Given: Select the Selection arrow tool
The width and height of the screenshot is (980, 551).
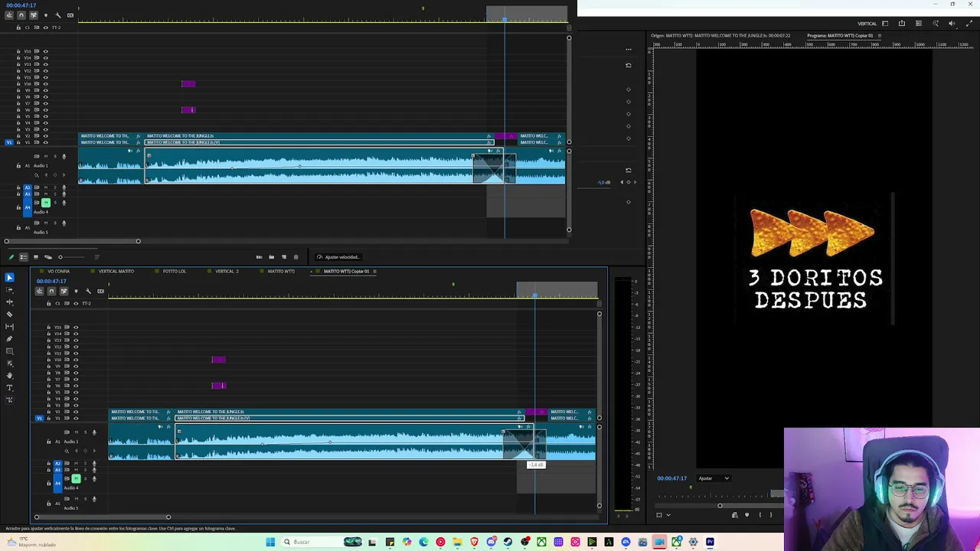Looking at the screenshot, I should (x=9, y=277).
